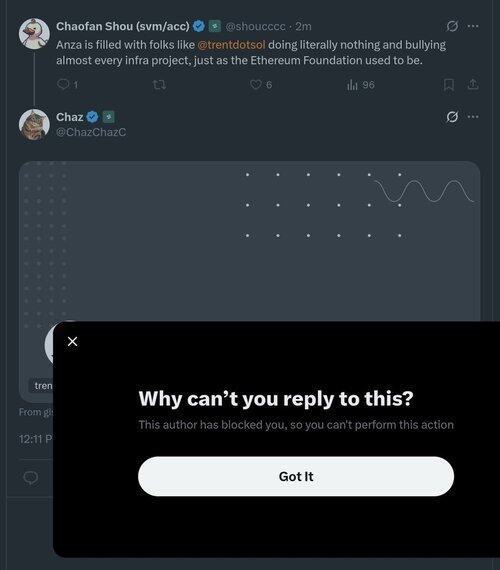Image resolution: width=500 pixels, height=570 pixels.
Task: Bookmark Chaofan Shou's tweet
Action: coord(449,85)
